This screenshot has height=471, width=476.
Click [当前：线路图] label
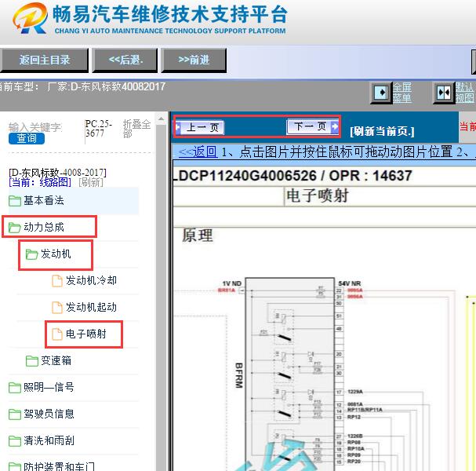point(40,182)
